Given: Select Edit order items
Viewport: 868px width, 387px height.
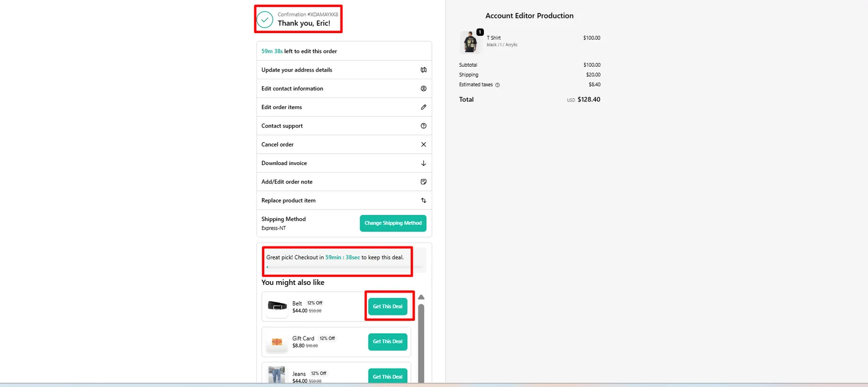Looking at the screenshot, I should (x=344, y=107).
